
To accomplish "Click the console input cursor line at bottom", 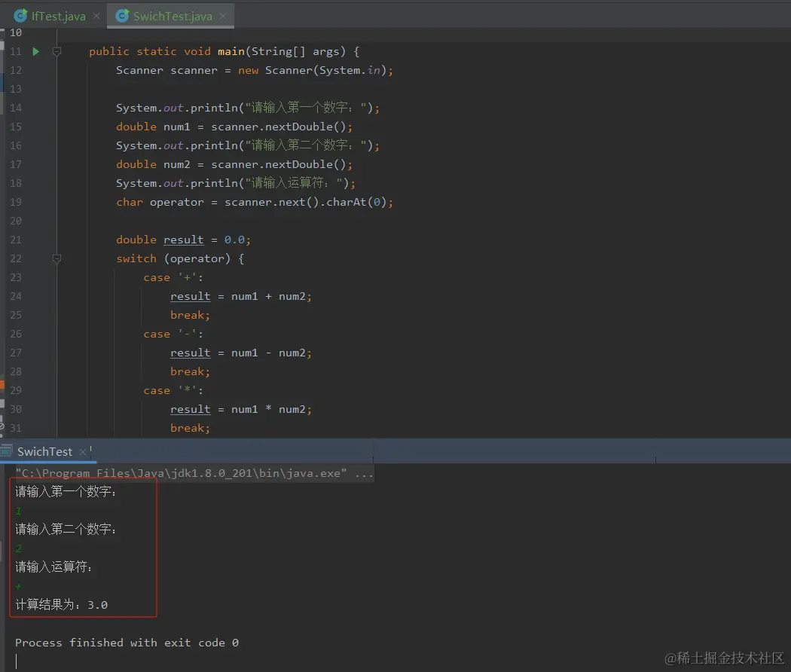I will pos(16,661).
